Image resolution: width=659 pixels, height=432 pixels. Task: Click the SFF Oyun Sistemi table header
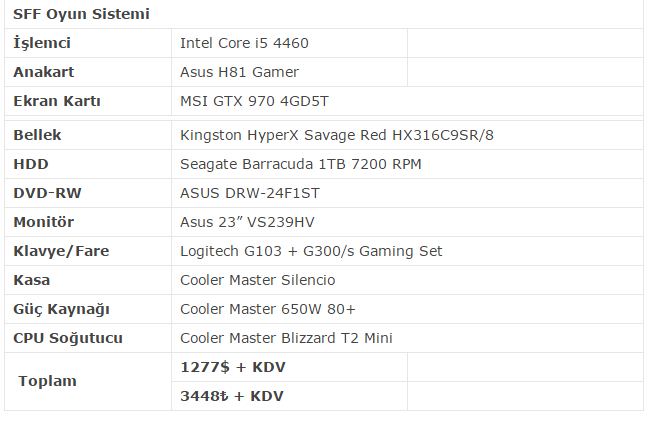324,14
